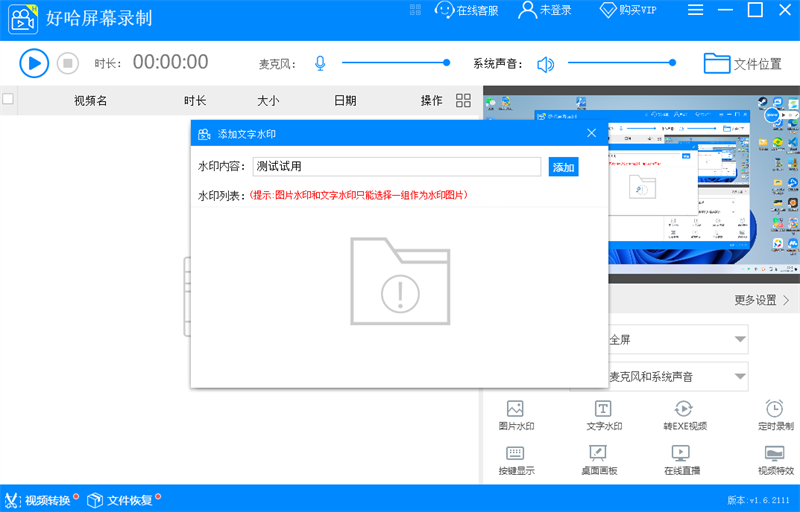Open the 文件位置 folder

pyautogui.click(x=742, y=64)
